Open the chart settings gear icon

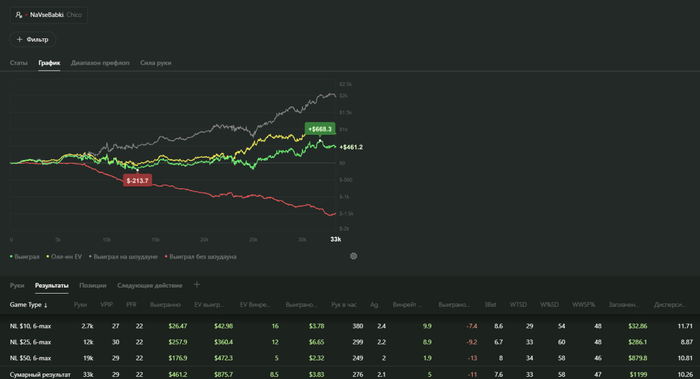354,256
